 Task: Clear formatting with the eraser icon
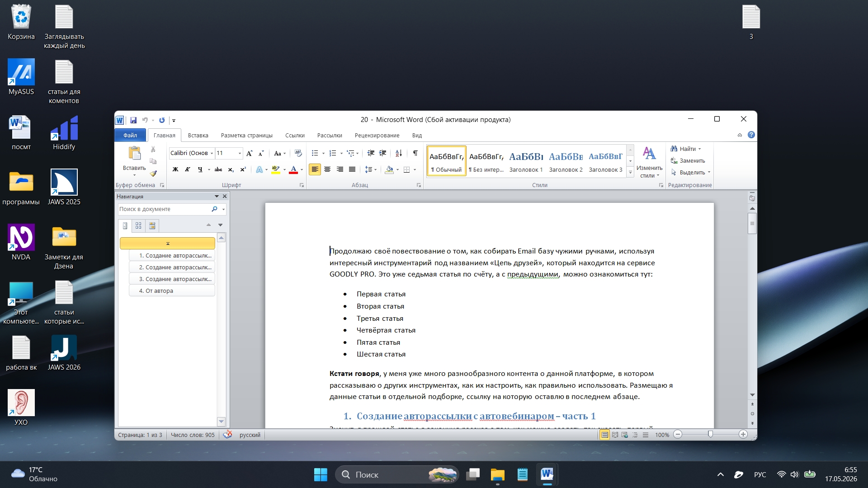point(298,153)
